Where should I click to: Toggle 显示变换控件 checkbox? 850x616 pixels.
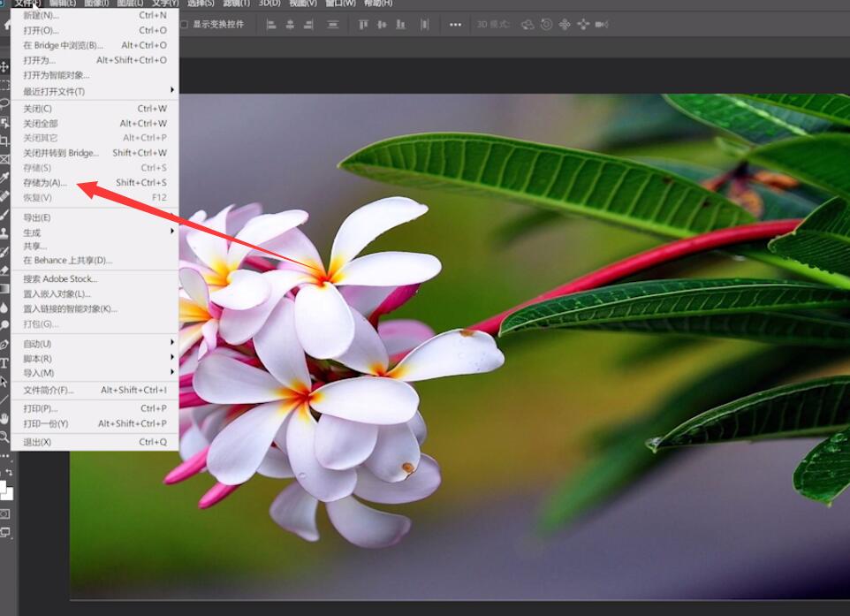[184, 25]
